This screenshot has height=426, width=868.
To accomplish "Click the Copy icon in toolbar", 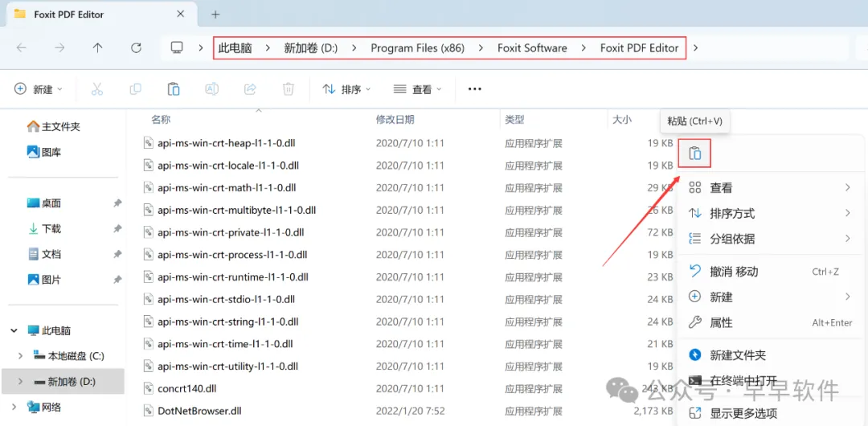I will point(135,89).
